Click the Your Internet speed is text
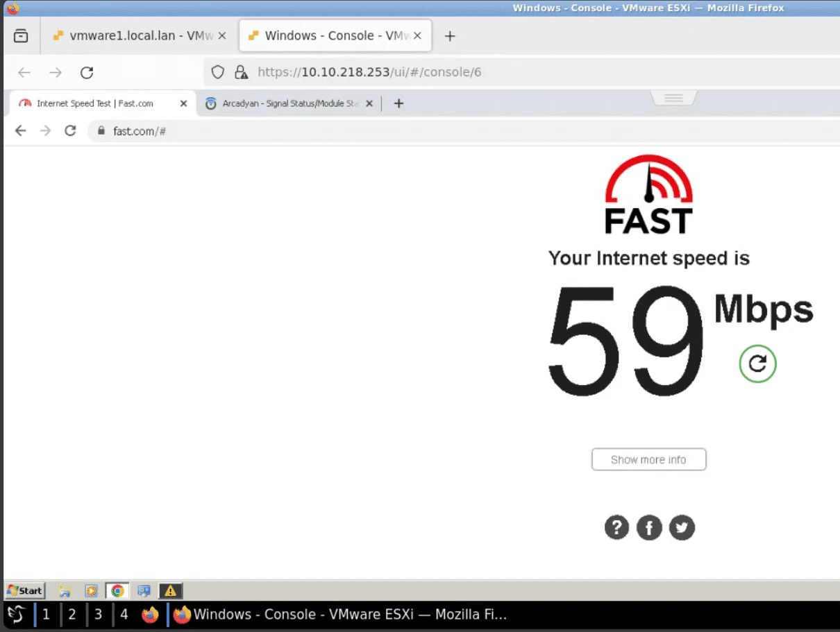840x632 pixels. pos(649,258)
